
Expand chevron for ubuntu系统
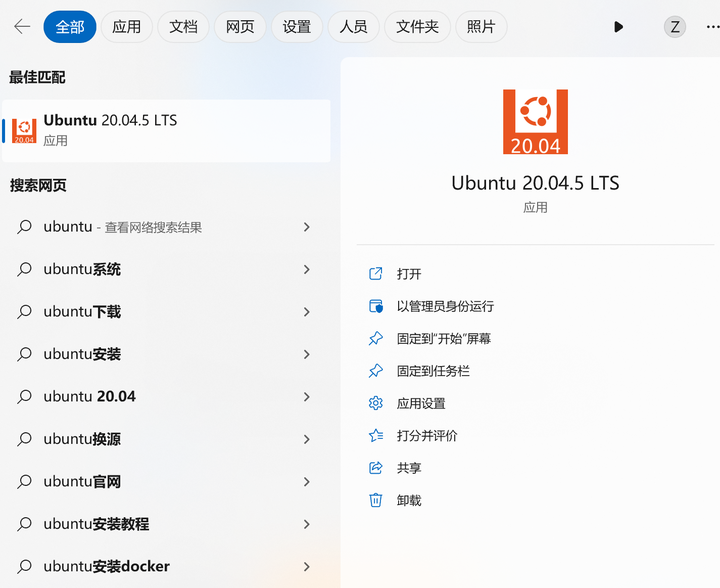click(307, 269)
